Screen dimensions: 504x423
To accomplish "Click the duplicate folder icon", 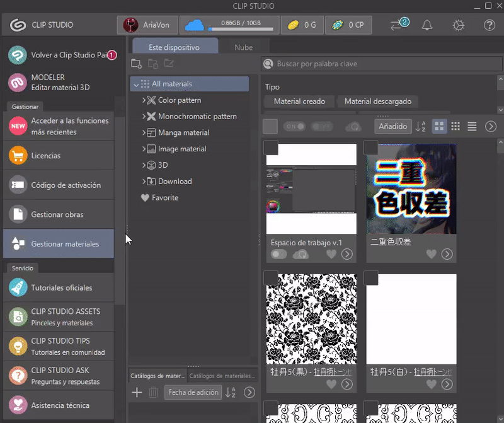I will (x=152, y=64).
